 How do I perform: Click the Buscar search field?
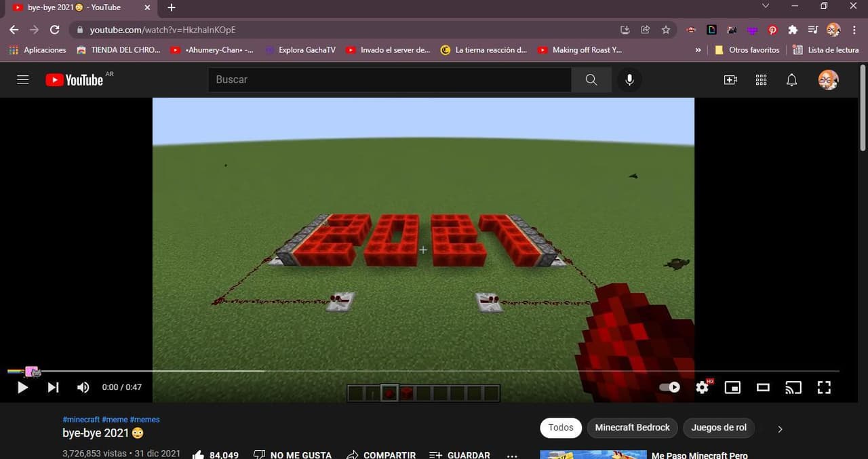[x=390, y=80]
